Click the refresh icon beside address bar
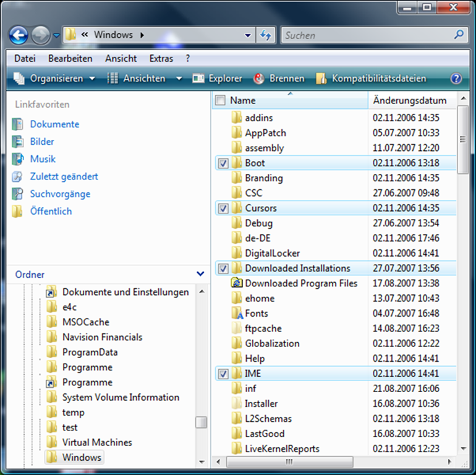 click(x=266, y=35)
